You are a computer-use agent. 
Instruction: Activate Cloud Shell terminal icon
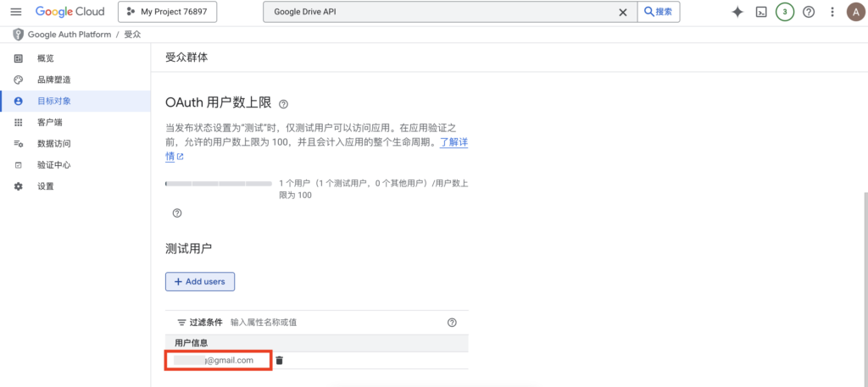[x=761, y=12]
